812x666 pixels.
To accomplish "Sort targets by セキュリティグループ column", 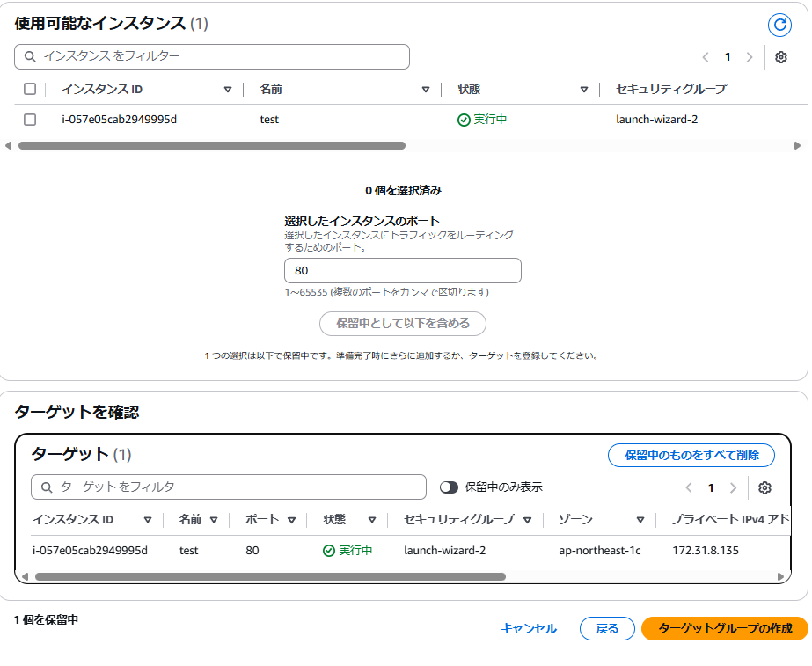I will click(527, 520).
